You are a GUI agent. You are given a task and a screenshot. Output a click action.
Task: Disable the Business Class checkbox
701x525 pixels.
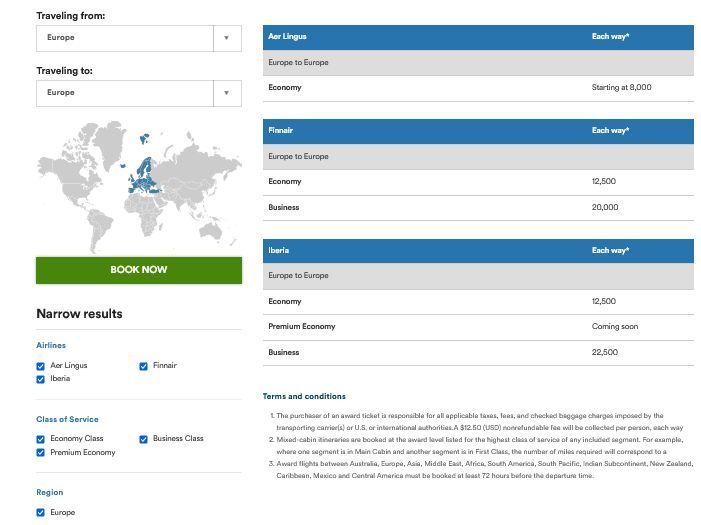[x=144, y=439]
